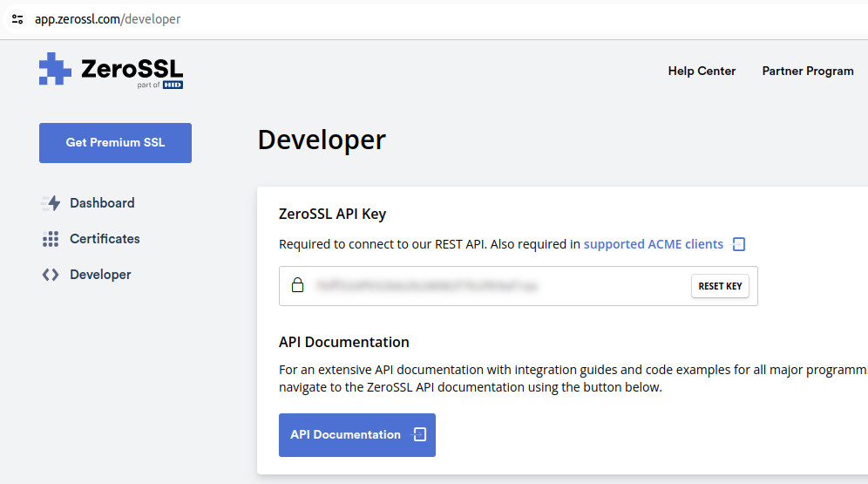This screenshot has width=868, height=484.
Task: Click the RESET KEY button
Action: pos(720,286)
